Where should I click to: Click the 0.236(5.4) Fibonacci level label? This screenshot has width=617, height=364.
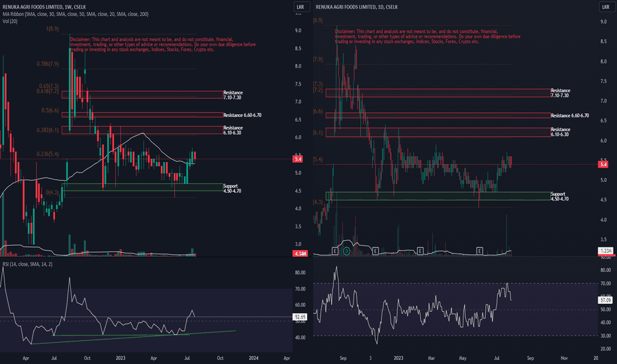[48, 154]
